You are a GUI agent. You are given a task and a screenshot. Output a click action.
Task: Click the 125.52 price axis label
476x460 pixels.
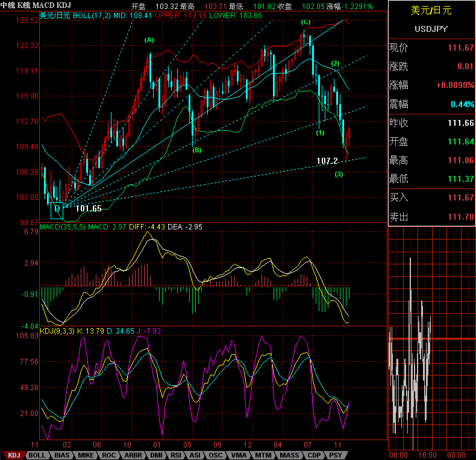(x=27, y=20)
